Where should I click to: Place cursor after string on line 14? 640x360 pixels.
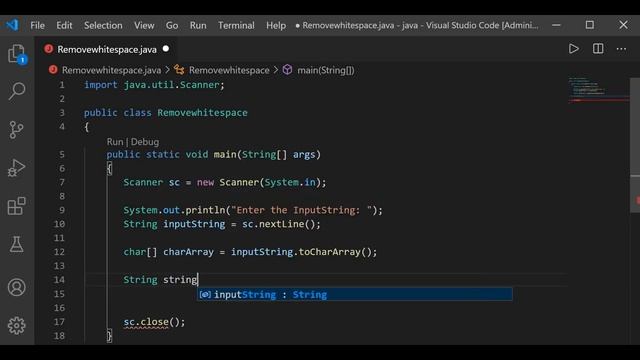pos(198,280)
